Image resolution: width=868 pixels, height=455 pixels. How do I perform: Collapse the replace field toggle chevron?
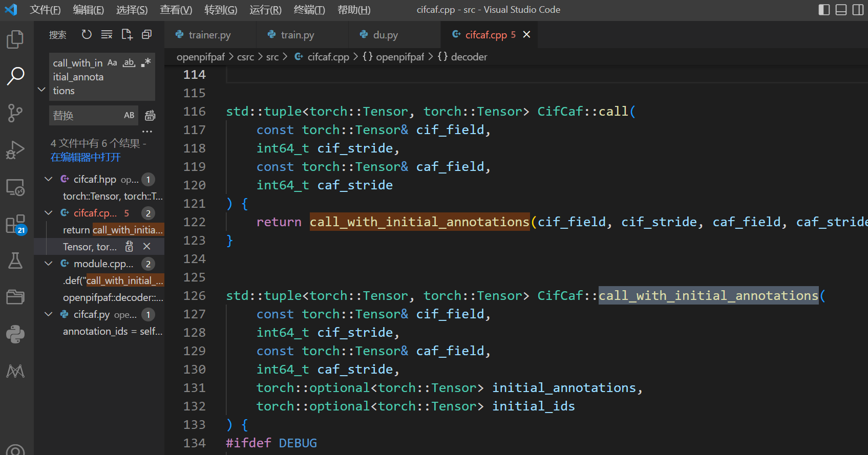tap(41, 90)
